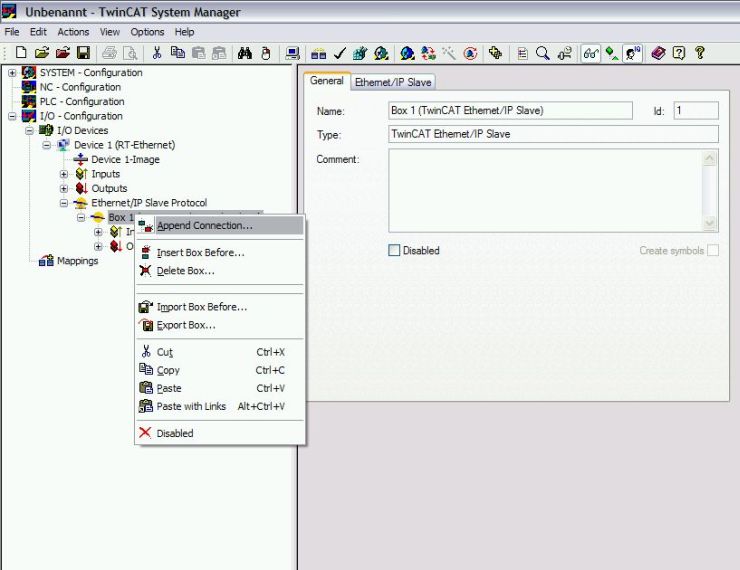This screenshot has width=740, height=570.
Task: Select Disabled entry in context menu
Action: [x=220, y=433]
